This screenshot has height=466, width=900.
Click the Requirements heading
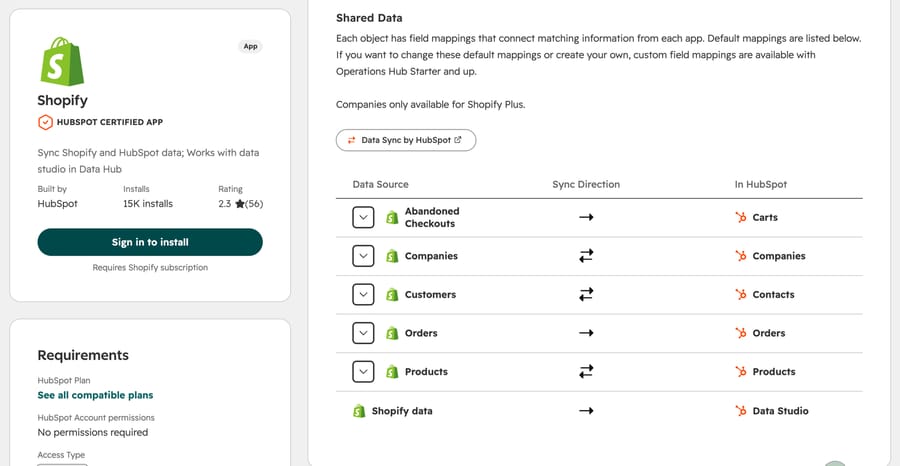pyautogui.click(x=83, y=355)
